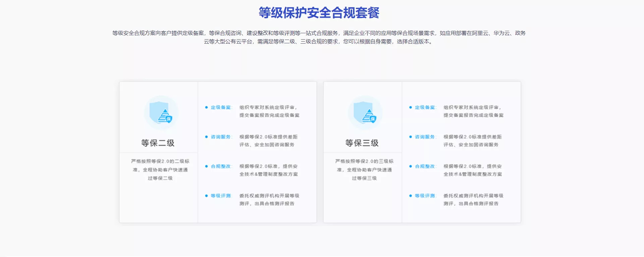Click the intro paragraph below the page heading
Image resolution: width=644 pixels, height=257 pixels.
coord(319,37)
